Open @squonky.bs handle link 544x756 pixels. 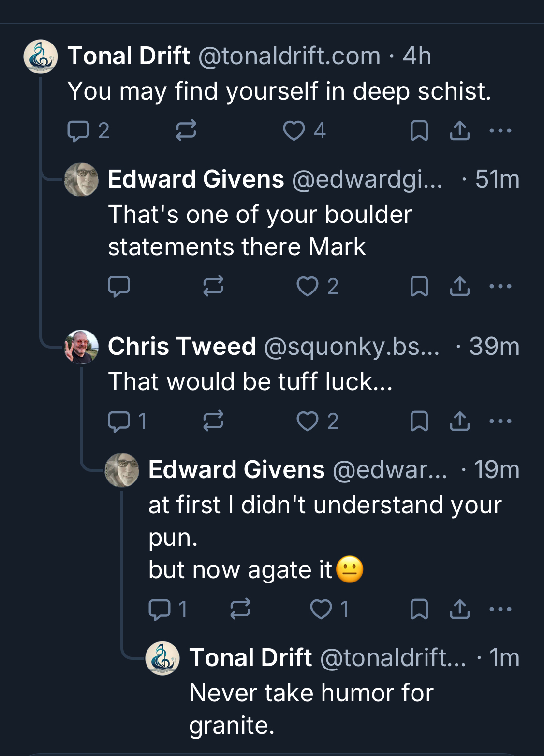coord(352,347)
